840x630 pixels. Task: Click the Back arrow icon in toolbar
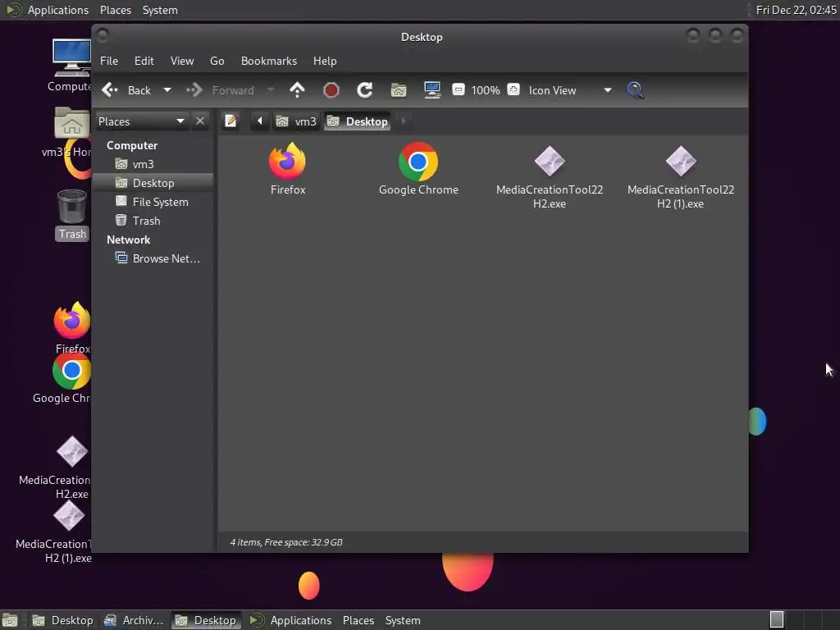pos(110,90)
